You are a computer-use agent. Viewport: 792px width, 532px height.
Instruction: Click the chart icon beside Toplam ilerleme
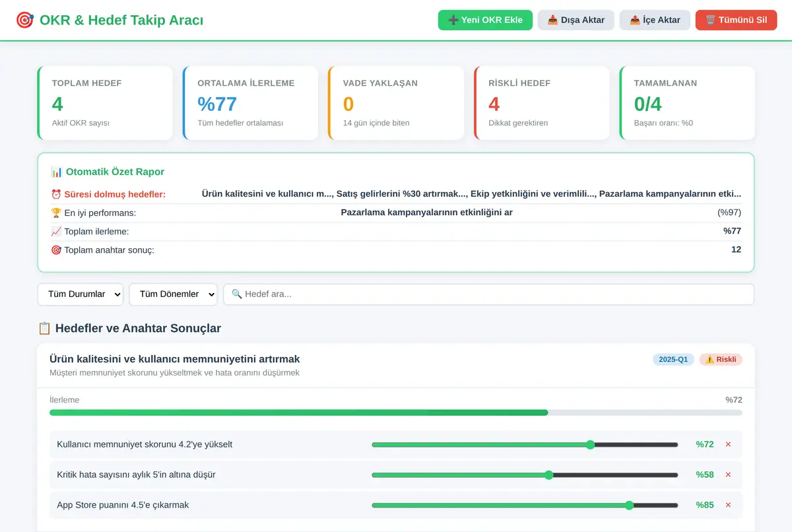55,231
